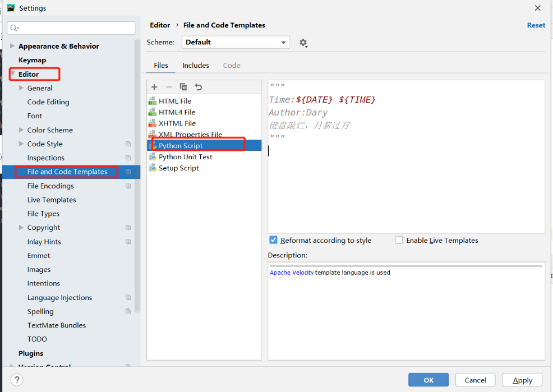This screenshot has width=553, height=392.
Task: Click project-level icon beside Spelling
Action: click(x=128, y=311)
